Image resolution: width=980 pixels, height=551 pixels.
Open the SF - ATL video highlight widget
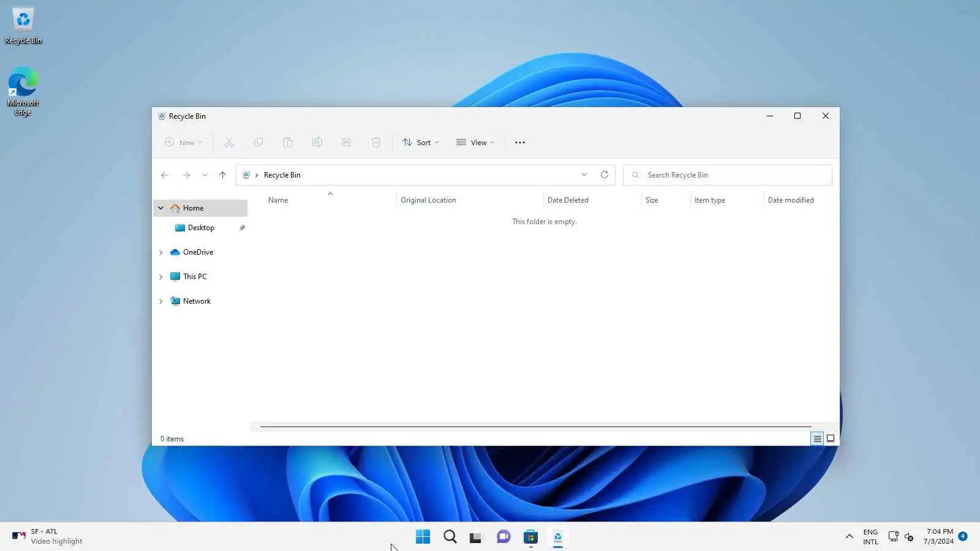pos(47,537)
